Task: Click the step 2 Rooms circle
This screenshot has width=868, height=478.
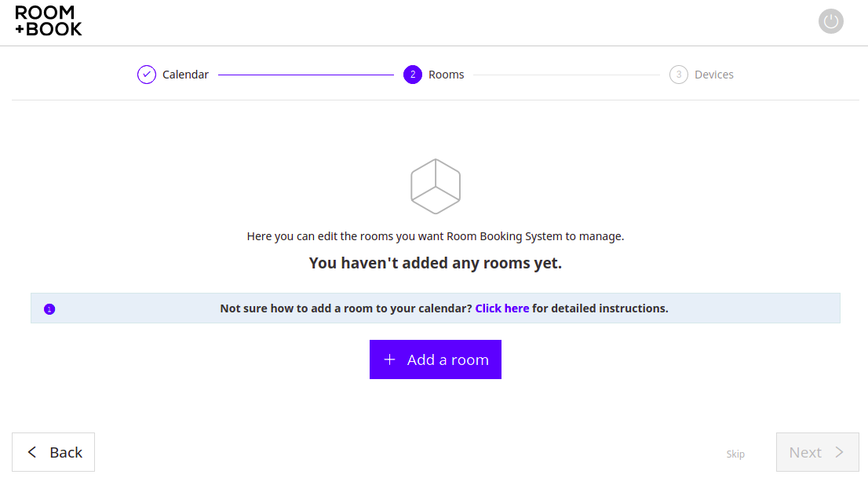Action: click(412, 75)
